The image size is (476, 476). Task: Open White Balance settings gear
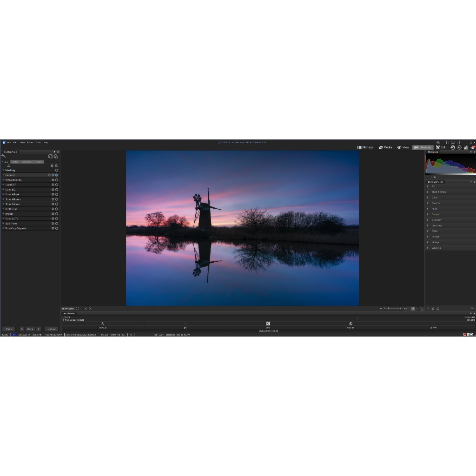pyautogui.click(x=53, y=180)
